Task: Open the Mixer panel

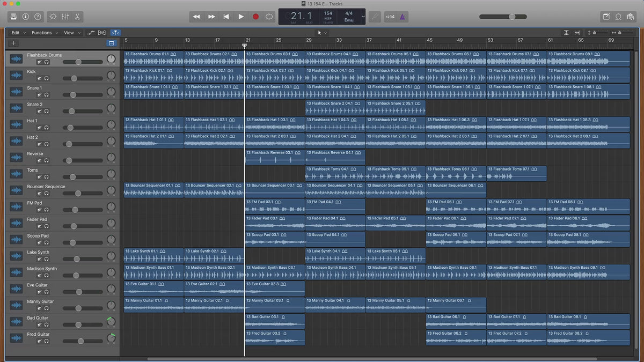Action: 65,17
